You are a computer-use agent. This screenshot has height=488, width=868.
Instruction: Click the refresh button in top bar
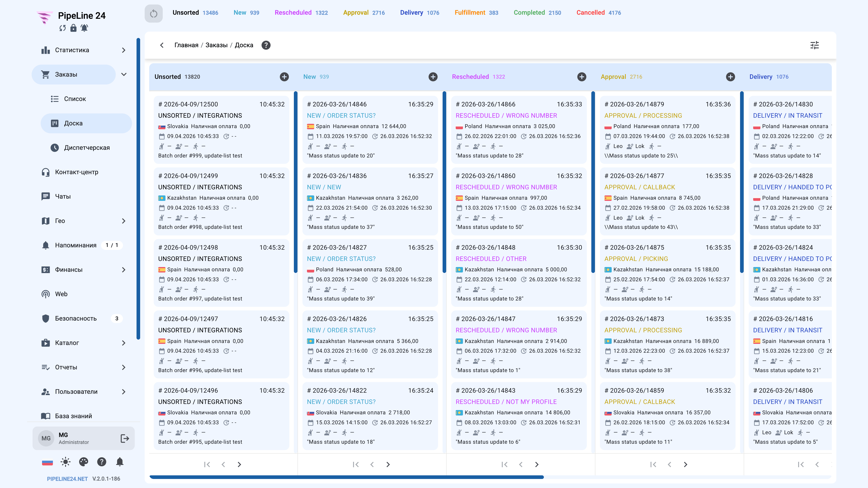pyautogui.click(x=153, y=14)
